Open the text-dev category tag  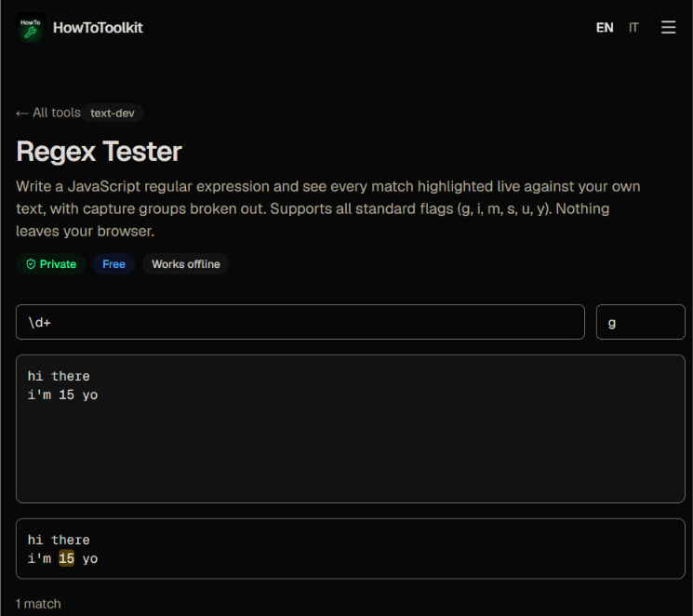(x=113, y=114)
